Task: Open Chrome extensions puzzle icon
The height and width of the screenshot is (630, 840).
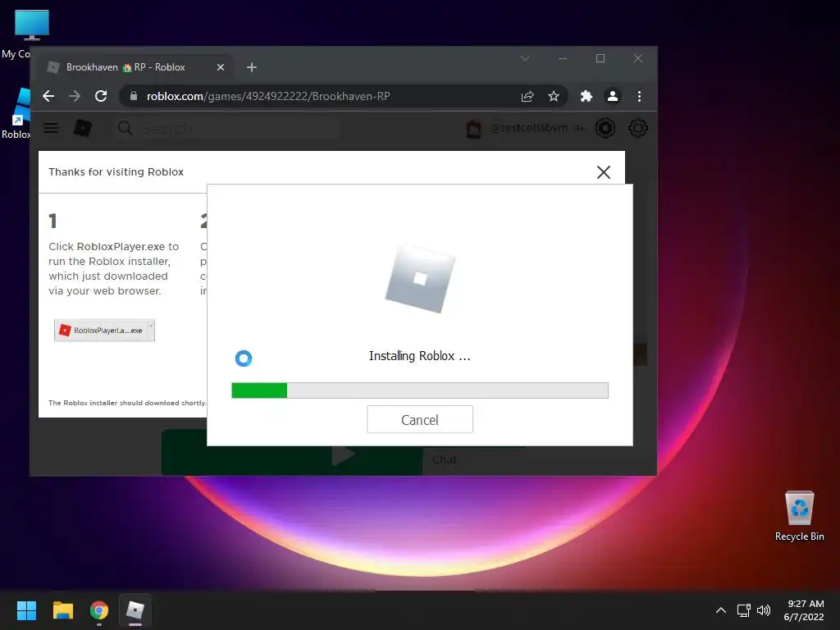Action: tap(586, 97)
